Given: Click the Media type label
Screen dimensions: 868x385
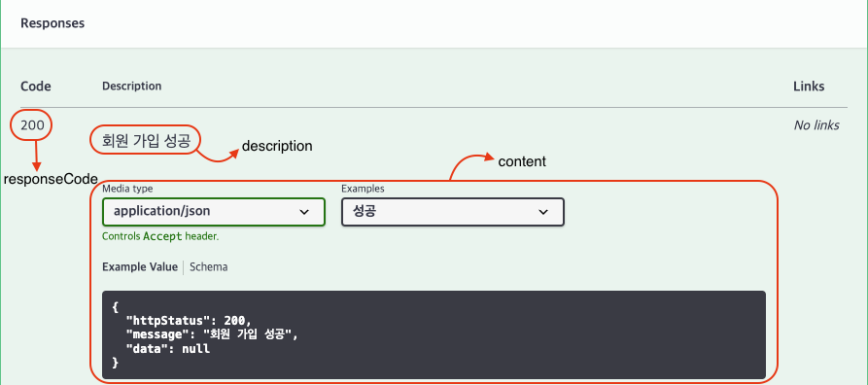Looking at the screenshot, I should 127,189.
